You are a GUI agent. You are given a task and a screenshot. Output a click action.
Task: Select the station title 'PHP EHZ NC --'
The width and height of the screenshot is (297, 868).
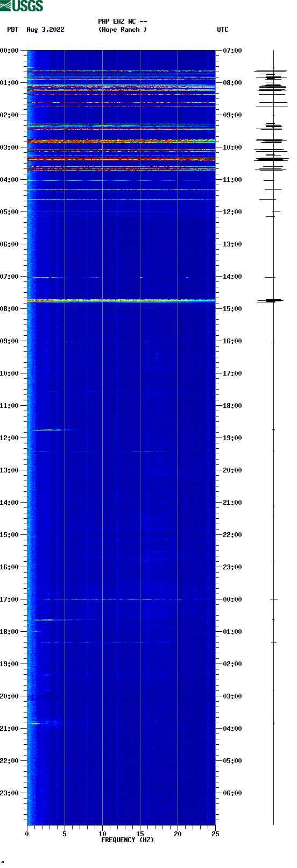123,22
